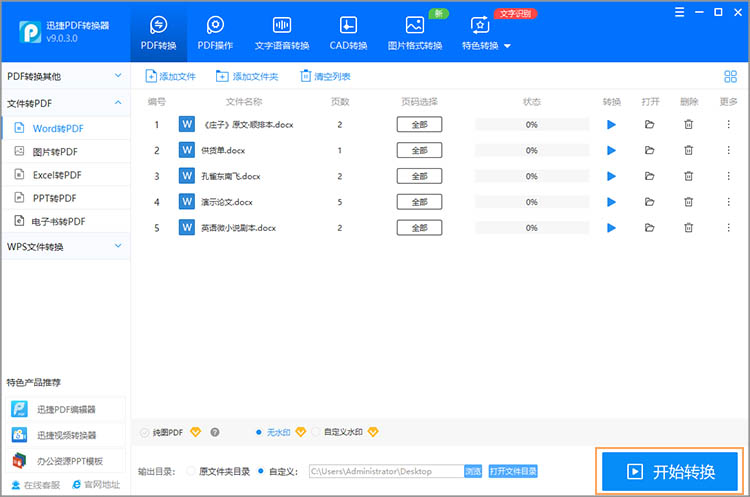Choose 原文件夹目录 as output directory
The image size is (750, 497).
pos(193,471)
